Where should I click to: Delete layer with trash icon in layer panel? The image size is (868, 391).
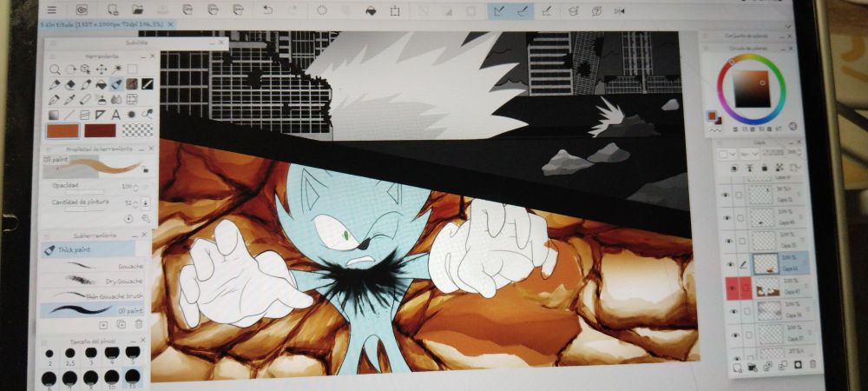point(812,364)
